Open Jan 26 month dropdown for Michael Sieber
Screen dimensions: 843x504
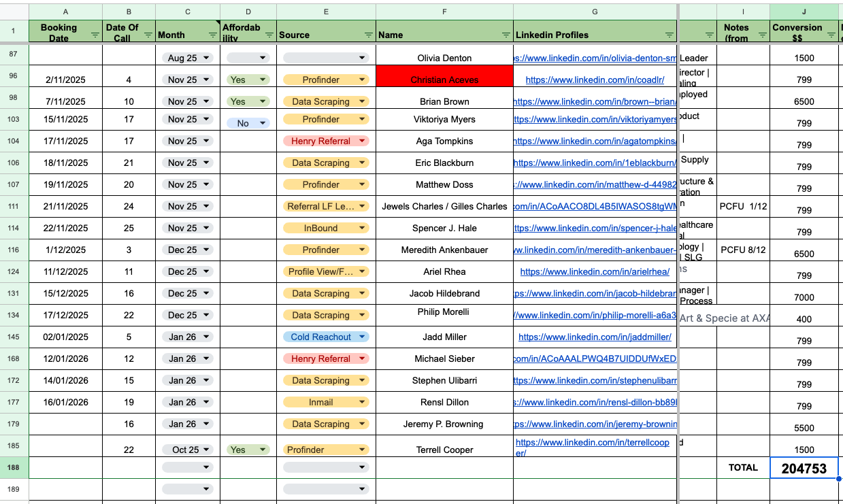(188, 358)
